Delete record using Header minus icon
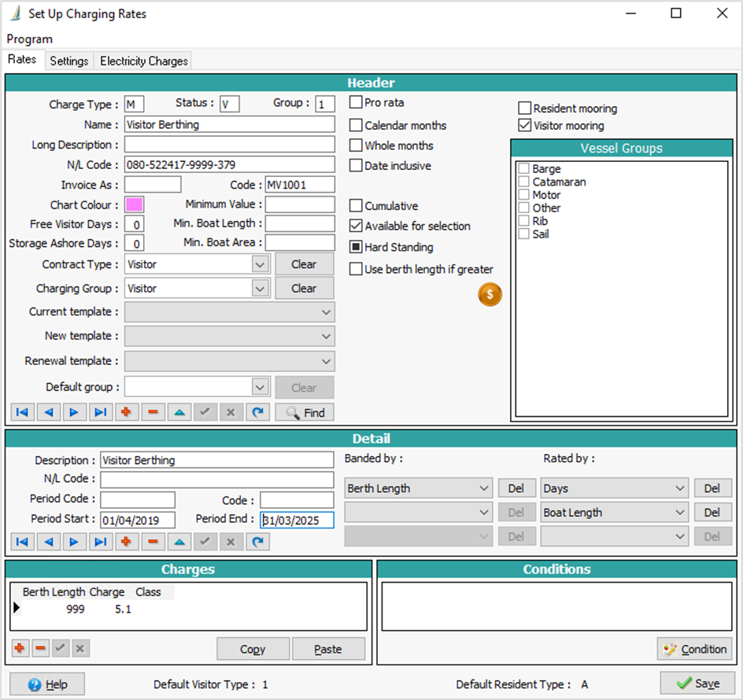This screenshot has width=743, height=700. click(x=152, y=412)
